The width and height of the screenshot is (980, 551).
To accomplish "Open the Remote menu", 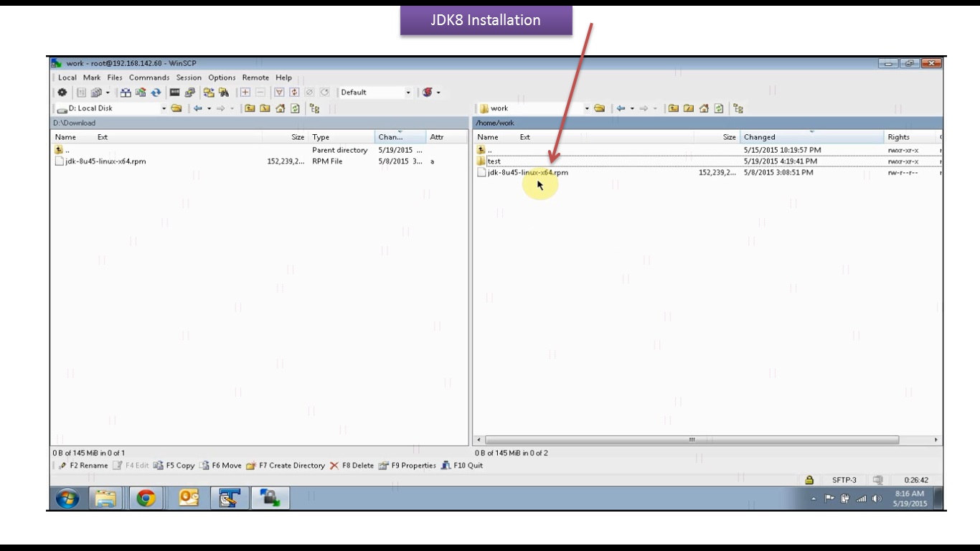I will pyautogui.click(x=255, y=77).
